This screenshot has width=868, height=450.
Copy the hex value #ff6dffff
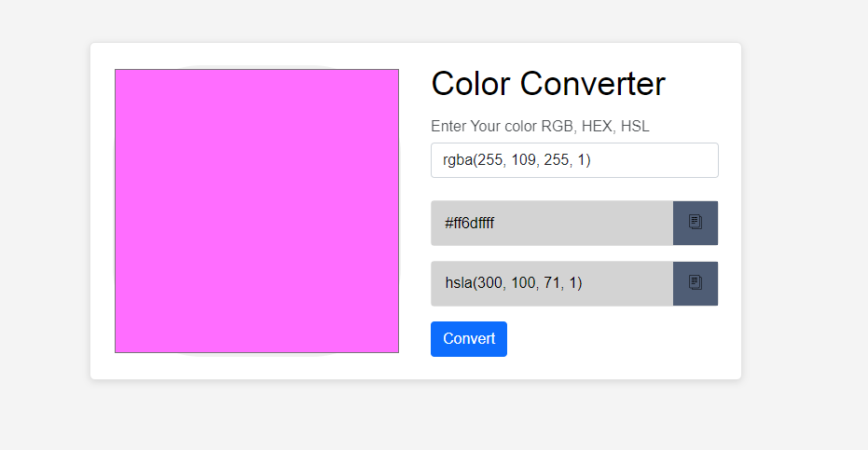point(696,223)
